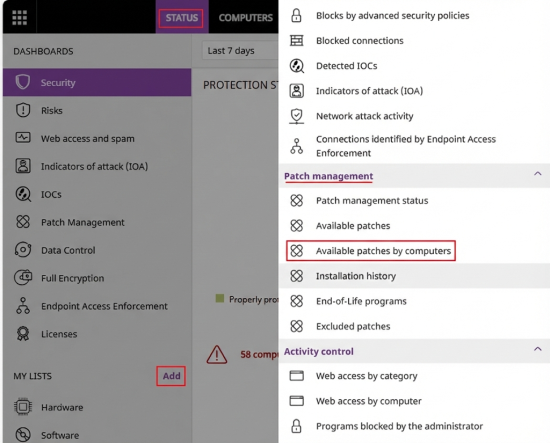Switch to the STATUS tab
Screen dimensions: 550x443
click(181, 18)
